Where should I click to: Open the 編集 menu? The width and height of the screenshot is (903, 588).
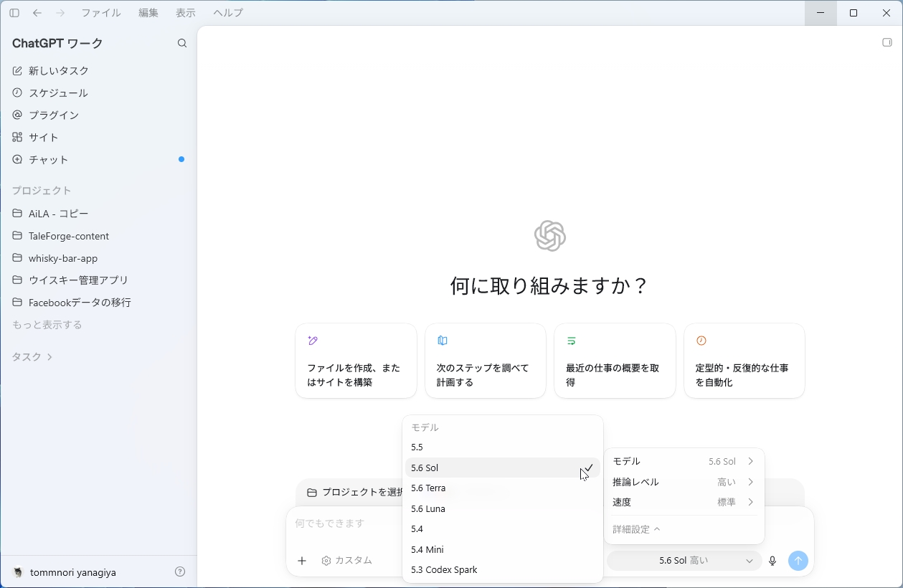point(148,13)
